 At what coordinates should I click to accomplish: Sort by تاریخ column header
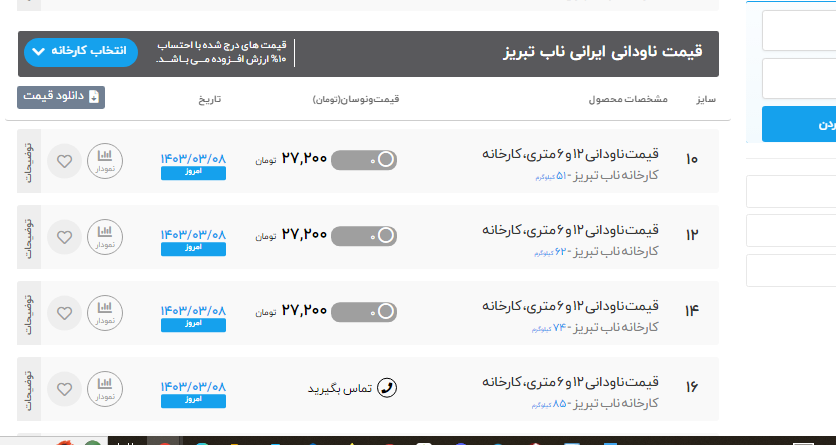(x=205, y=100)
